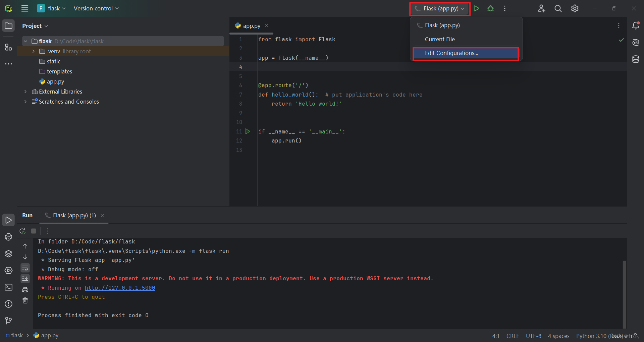This screenshot has height=342, width=644.
Task: Collapse the flask root folder
Action: tap(25, 41)
